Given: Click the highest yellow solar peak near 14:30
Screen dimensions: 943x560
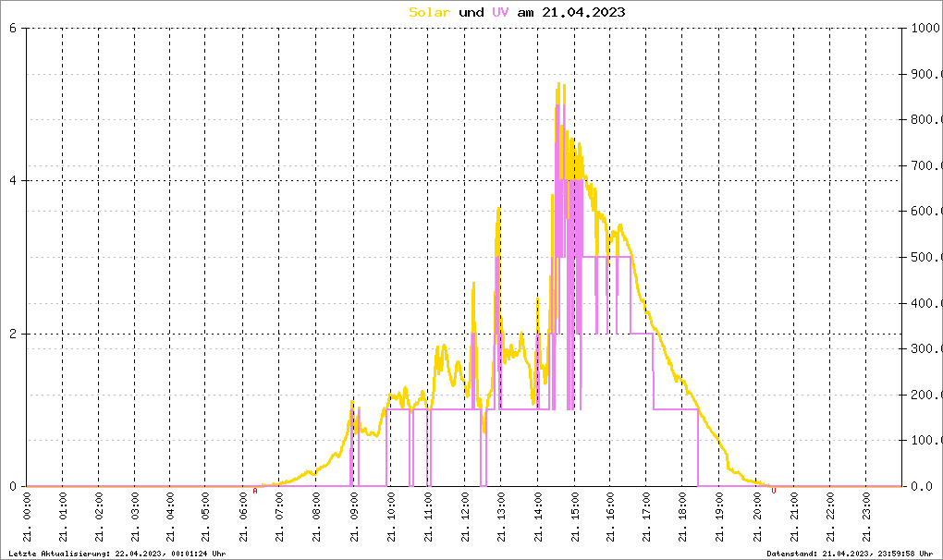Looking at the screenshot, I should pyautogui.click(x=558, y=84).
